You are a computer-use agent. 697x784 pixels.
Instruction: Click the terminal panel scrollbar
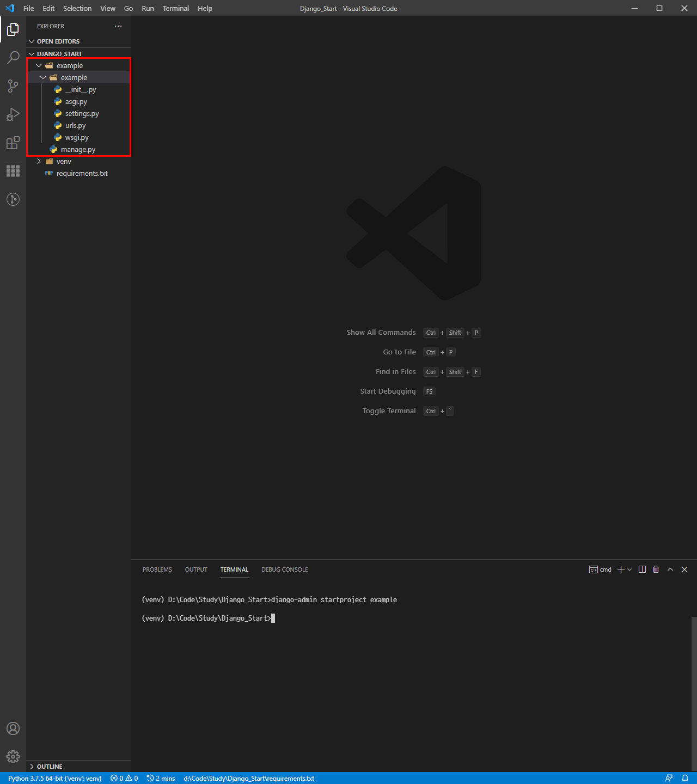694,694
